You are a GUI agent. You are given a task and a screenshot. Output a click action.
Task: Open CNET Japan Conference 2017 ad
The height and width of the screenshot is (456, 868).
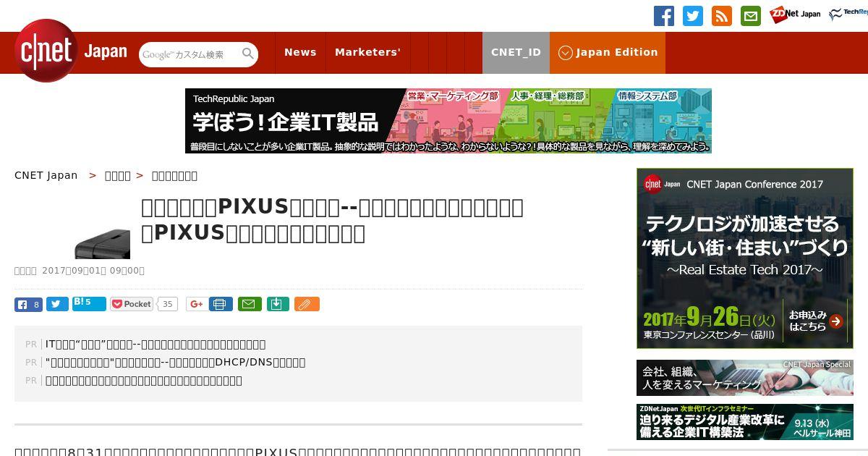pyautogui.click(x=745, y=258)
